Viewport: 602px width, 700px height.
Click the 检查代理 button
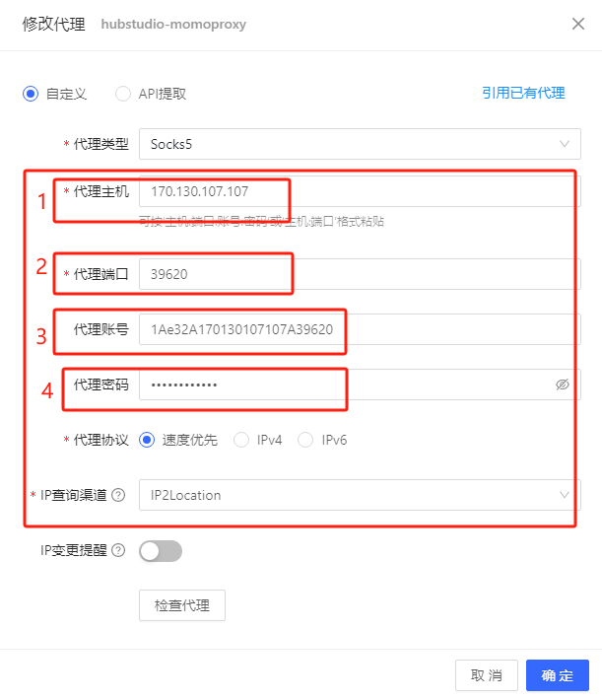[x=182, y=605]
